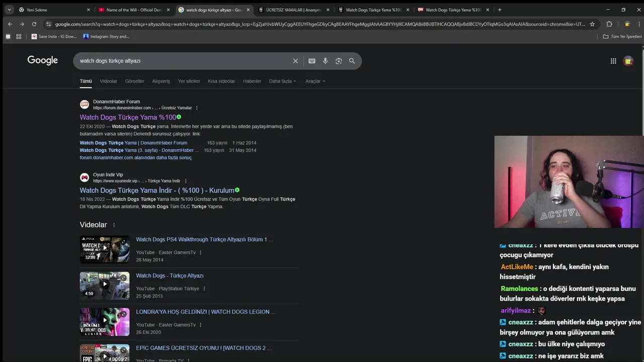Screen dimensions: 644x362
Task: Open the Tüm Yer İşaretleri bookmarks folder
Action: point(622,36)
